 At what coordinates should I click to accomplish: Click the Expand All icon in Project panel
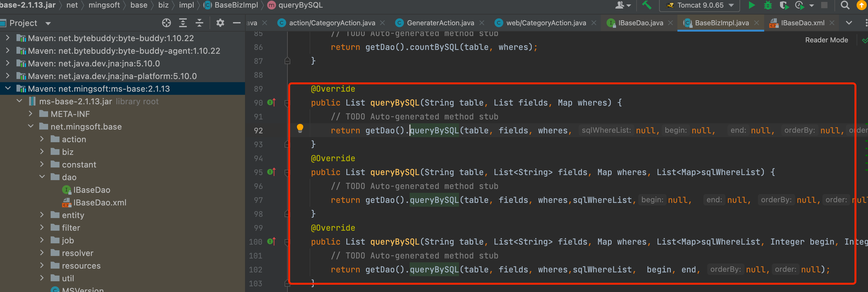coord(183,23)
